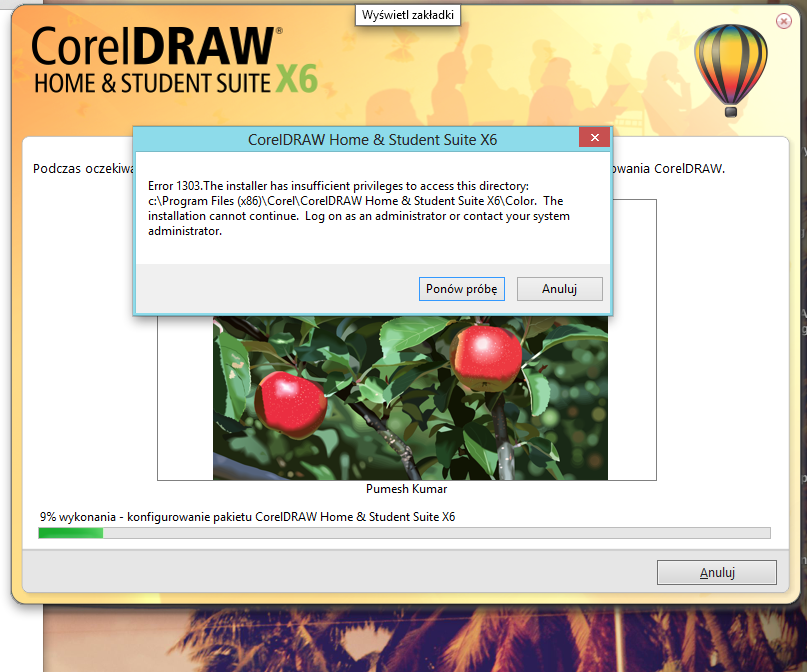Click the CorelDRAW hot air balloon logo
The height and width of the screenshot is (672, 807).
731,66
